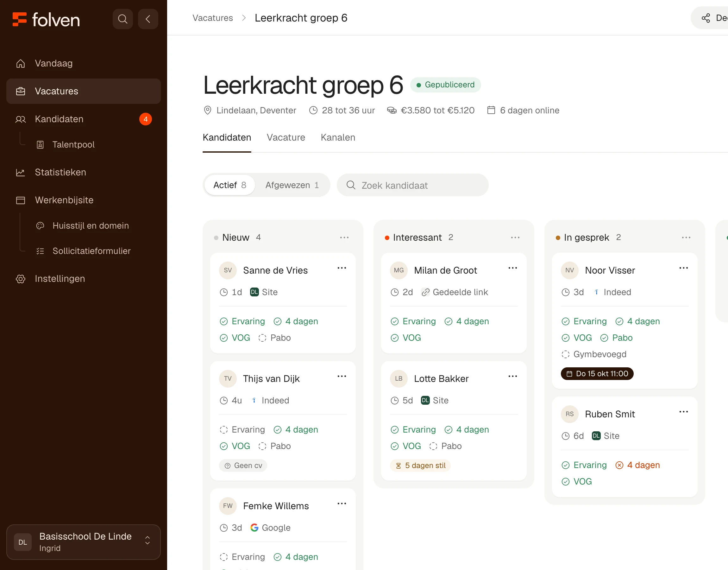The image size is (728, 570).
Task: Switch to the Kanalen tab
Action: (x=338, y=137)
